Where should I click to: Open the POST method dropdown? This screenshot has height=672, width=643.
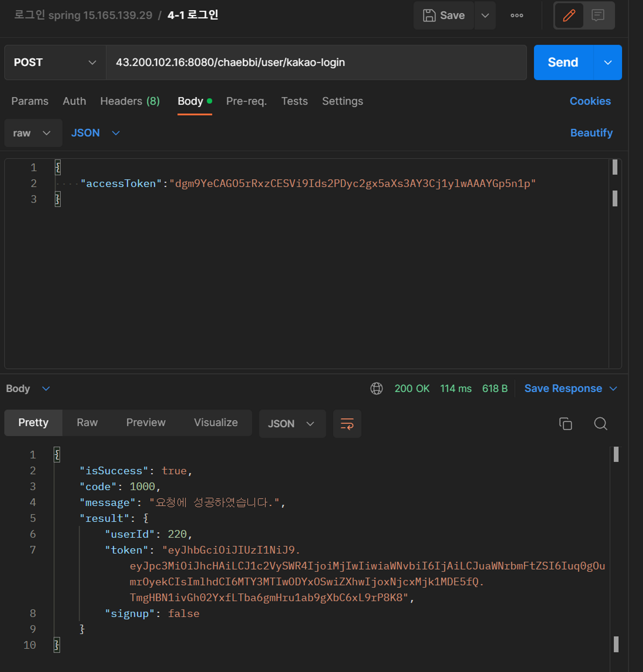pos(55,62)
